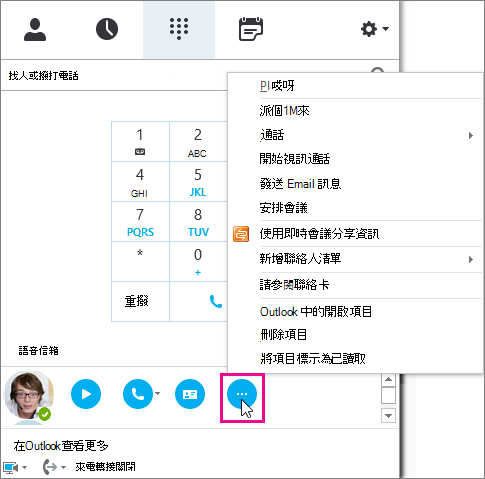Viewport: 485px width, 479px height.
Task: Select 刪除項目 in the menu
Action: 356,335
